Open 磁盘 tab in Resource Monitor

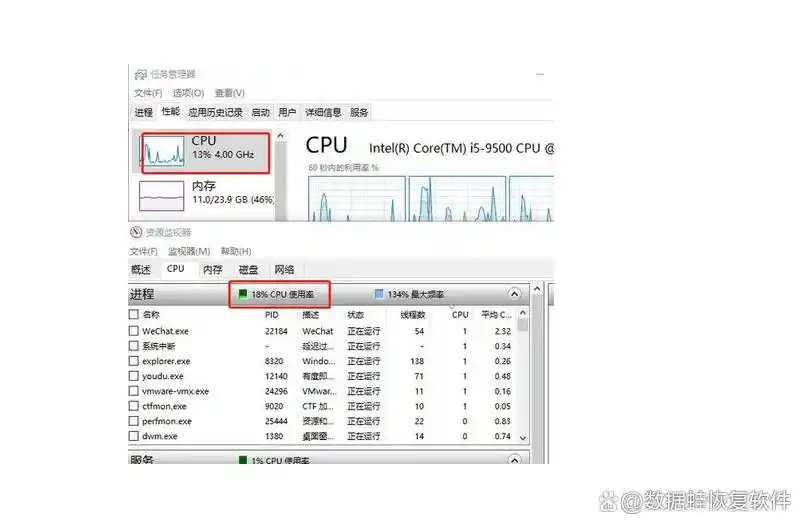pos(249,270)
